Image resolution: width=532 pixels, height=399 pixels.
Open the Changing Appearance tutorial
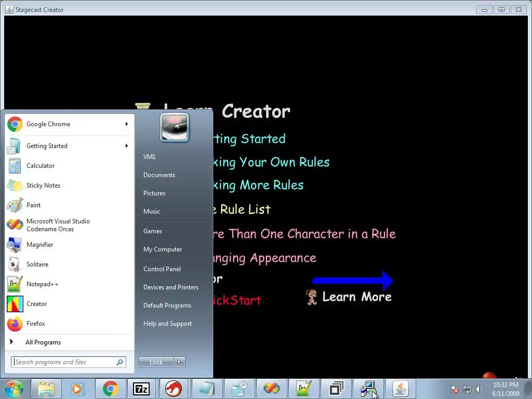[264, 259]
